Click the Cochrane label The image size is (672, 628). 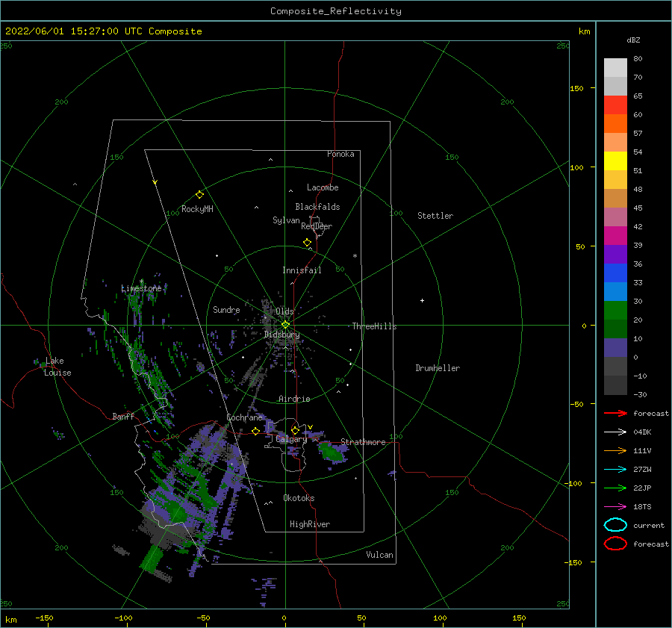244,417
